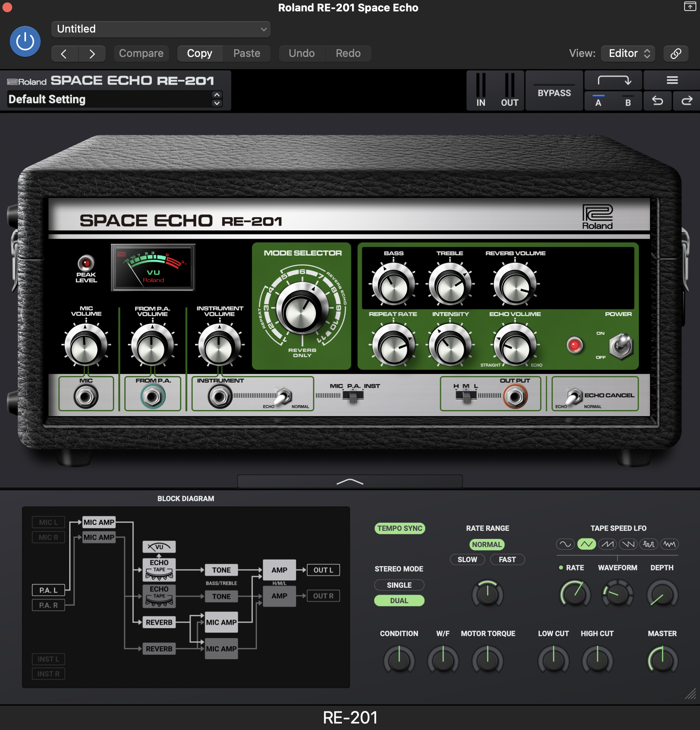Toggle the TEMPO SYNC button
The height and width of the screenshot is (730, 700).
point(400,528)
